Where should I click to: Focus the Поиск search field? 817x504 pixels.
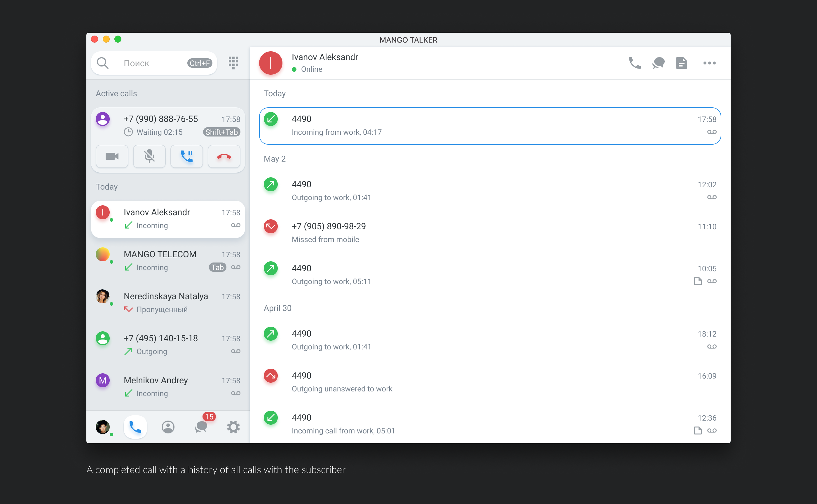[154, 63]
